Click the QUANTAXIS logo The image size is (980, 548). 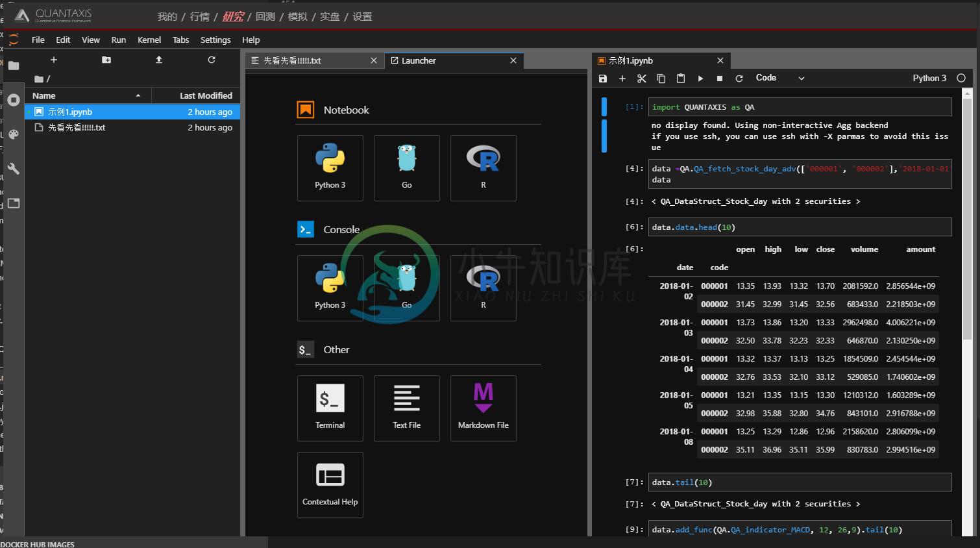[53, 15]
